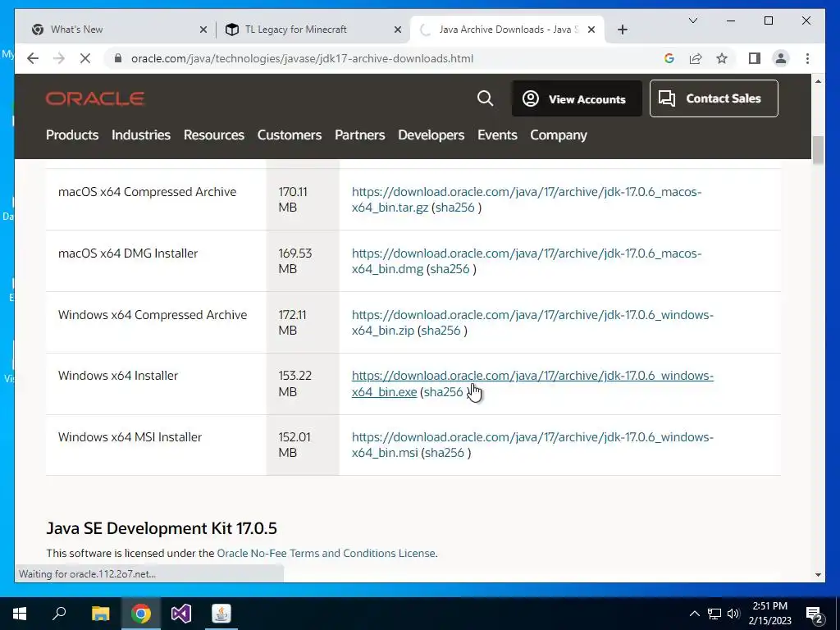The width and height of the screenshot is (840, 630).
Task: Open the tab search chevron
Action: (x=692, y=21)
